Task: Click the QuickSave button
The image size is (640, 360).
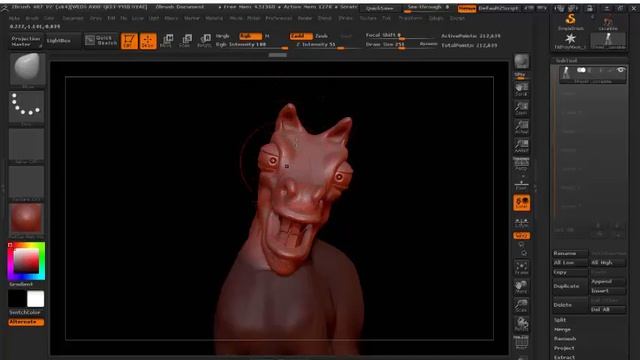Action: (380, 8)
